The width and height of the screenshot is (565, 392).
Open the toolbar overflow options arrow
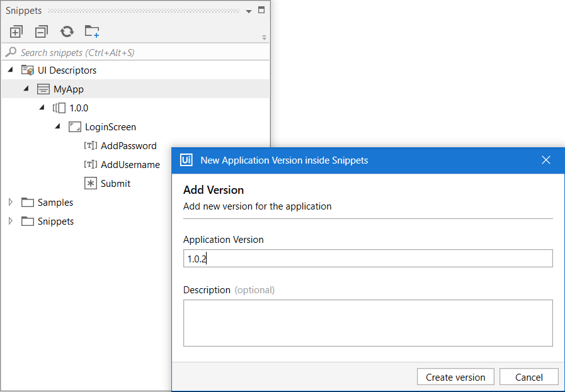coord(265,38)
